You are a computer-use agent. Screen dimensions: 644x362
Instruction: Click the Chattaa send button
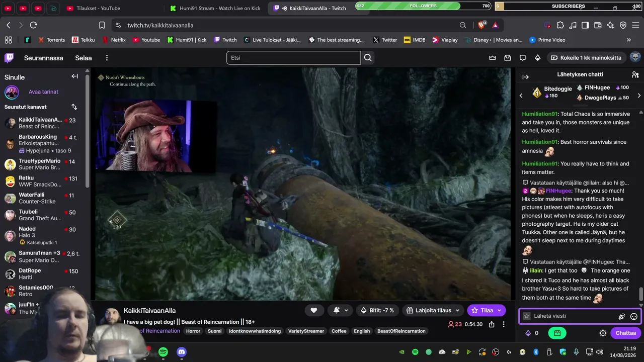[626, 333]
